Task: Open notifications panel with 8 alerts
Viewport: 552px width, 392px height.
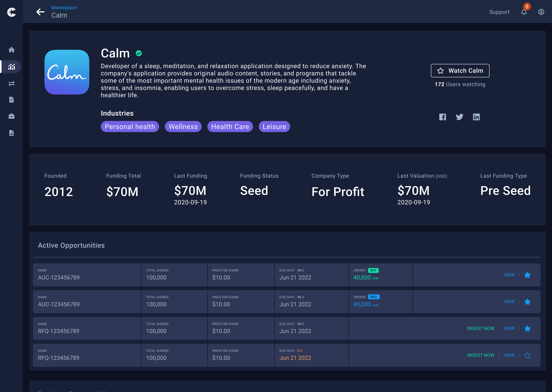Action: (x=524, y=11)
